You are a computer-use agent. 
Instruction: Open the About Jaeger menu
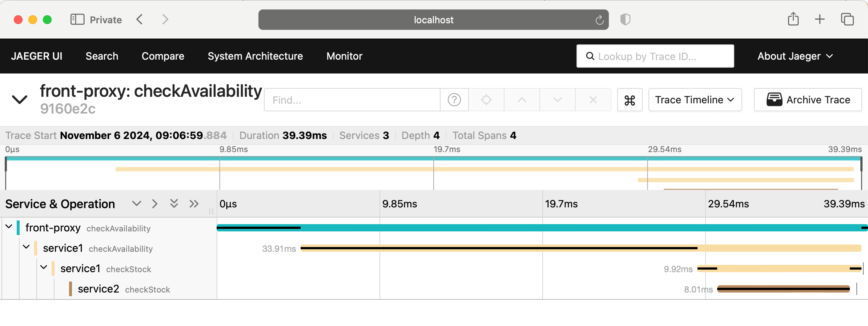tap(795, 56)
